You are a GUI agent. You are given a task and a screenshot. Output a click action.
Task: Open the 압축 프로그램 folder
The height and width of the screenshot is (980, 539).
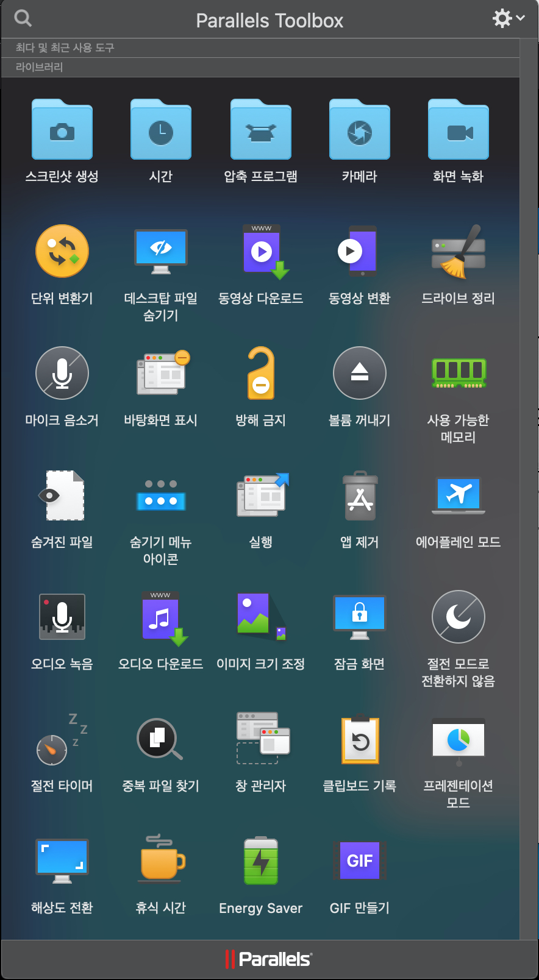pos(261,129)
